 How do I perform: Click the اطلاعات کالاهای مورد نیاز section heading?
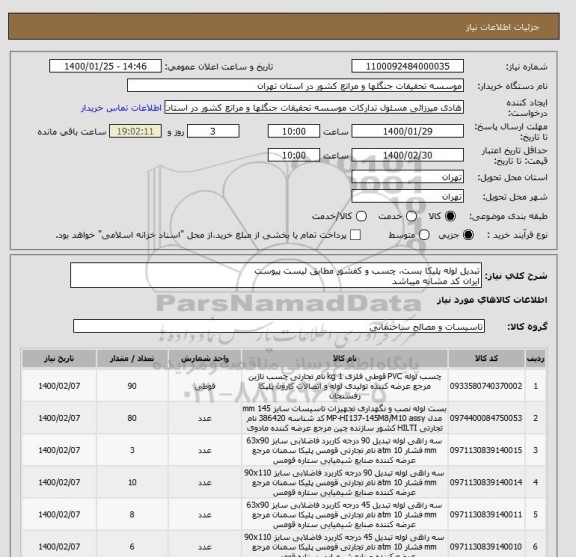(492, 300)
